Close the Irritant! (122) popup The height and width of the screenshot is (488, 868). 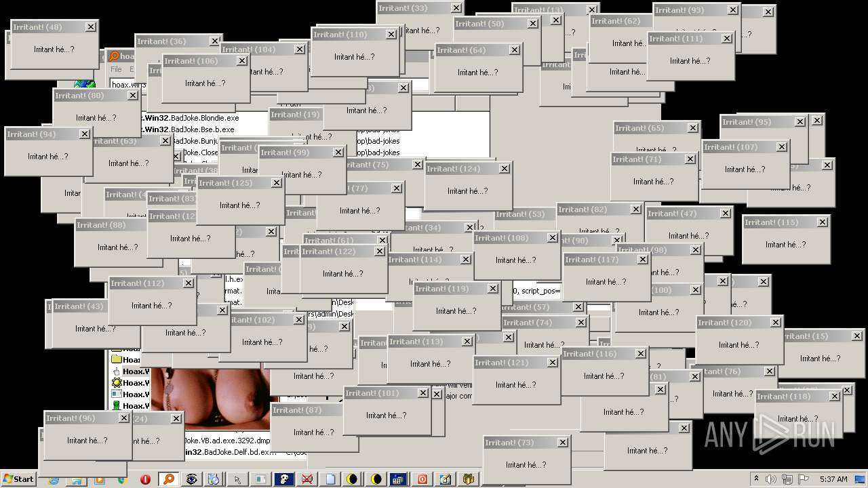click(378, 251)
